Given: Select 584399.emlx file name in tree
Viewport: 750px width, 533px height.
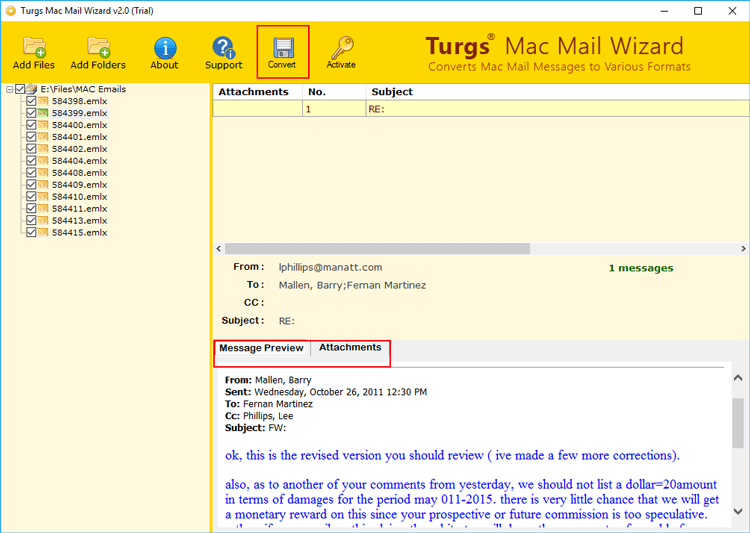Looking at the screenshot, I should click(x=79, y=113).
